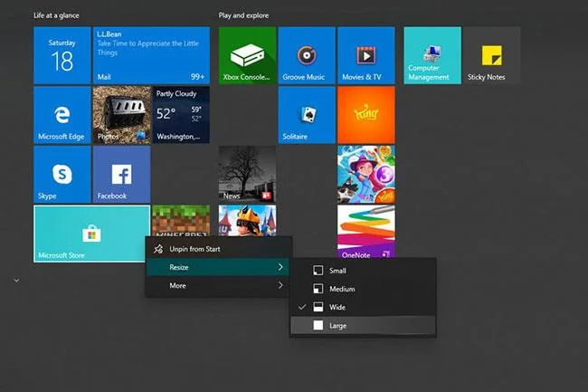Click the Microsoft Store tile

click(x=92, y=234)
